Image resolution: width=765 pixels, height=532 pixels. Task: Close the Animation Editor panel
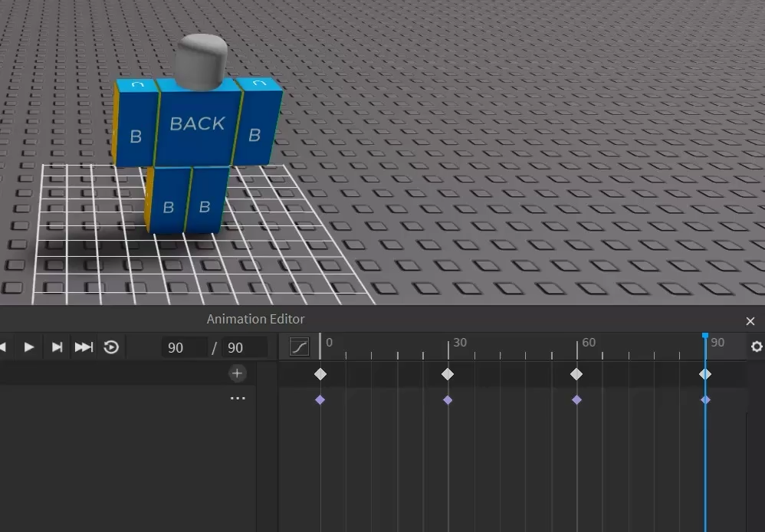(x=750, y=320)
